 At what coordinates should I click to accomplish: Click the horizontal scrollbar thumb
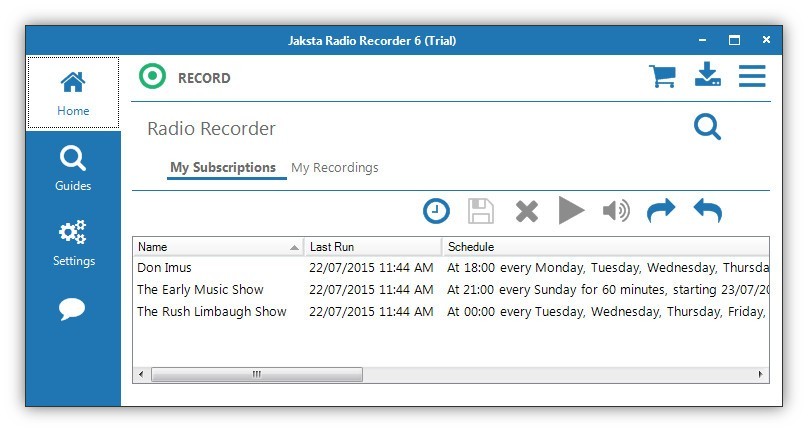pos(257,374)
